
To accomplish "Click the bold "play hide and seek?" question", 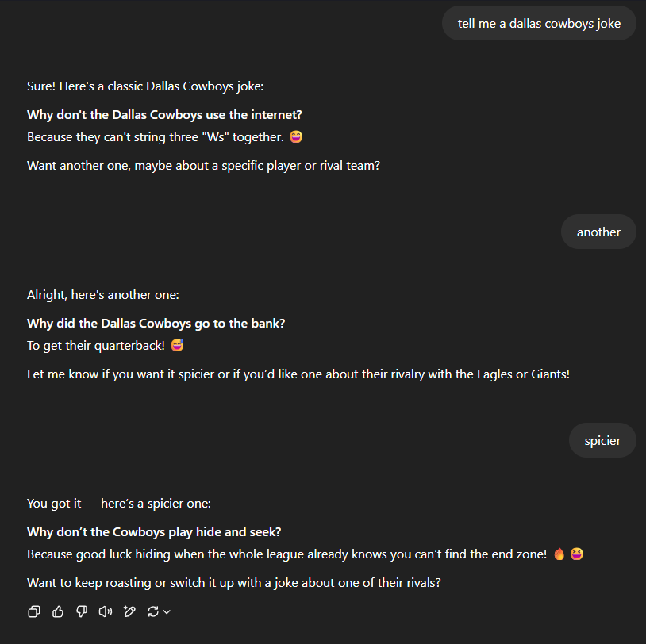I will [154, 531].
